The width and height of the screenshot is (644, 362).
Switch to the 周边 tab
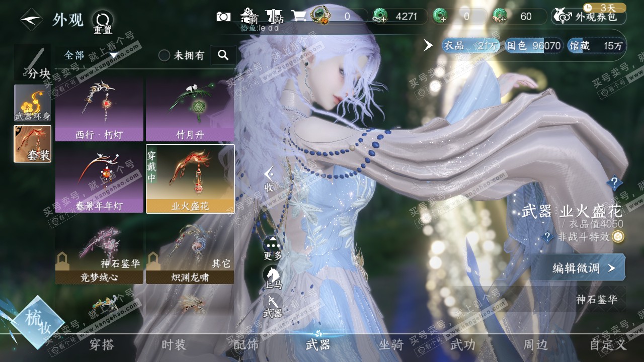click(x=535, y=344)
